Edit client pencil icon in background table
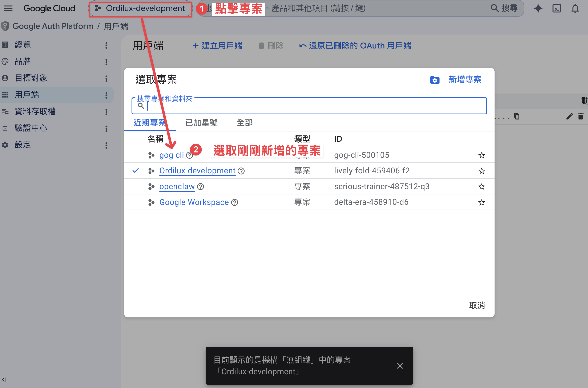Screen dimensions: 588x388 coord(569,116)
